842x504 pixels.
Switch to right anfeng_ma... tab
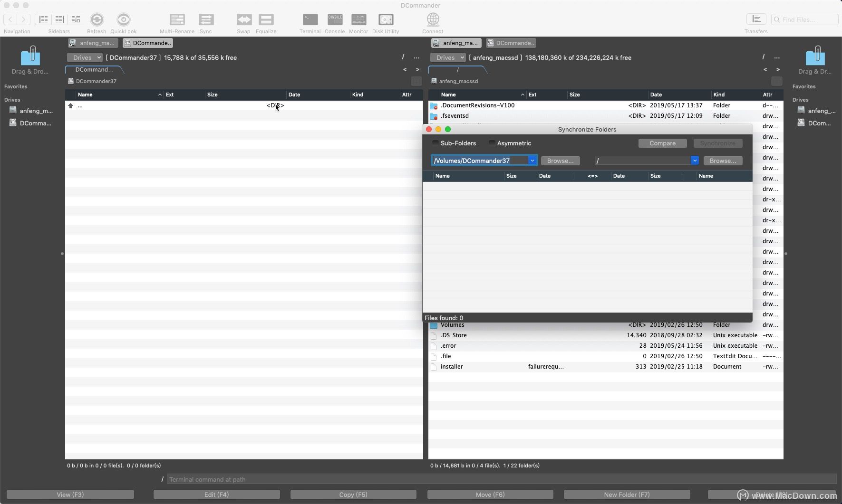pos(456,43)
